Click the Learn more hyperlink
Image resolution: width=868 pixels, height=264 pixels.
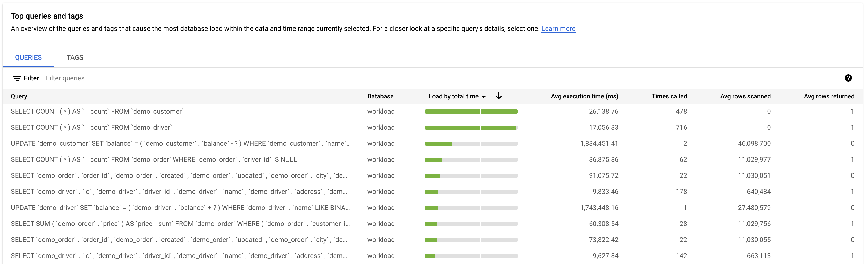pos(558,29)
